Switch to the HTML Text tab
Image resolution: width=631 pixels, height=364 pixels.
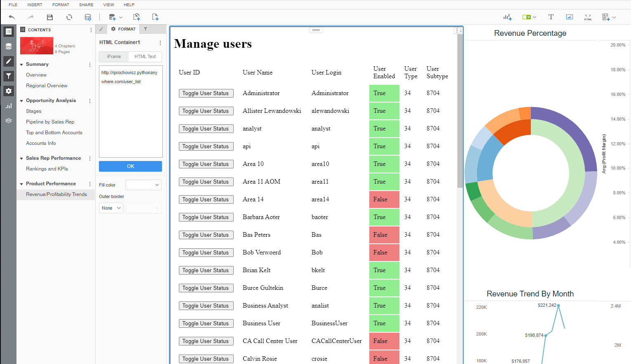click(x=145, y=56)
